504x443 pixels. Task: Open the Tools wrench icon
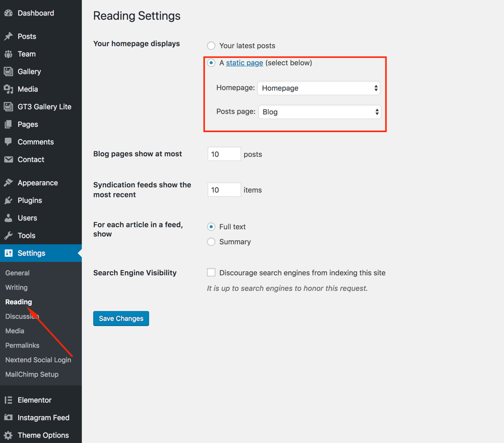(8, 235)
